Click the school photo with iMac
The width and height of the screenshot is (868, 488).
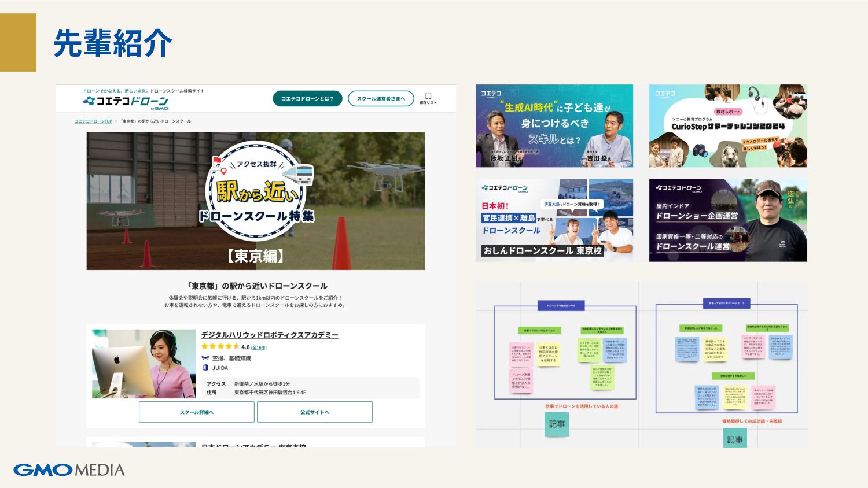pos(144,364)
